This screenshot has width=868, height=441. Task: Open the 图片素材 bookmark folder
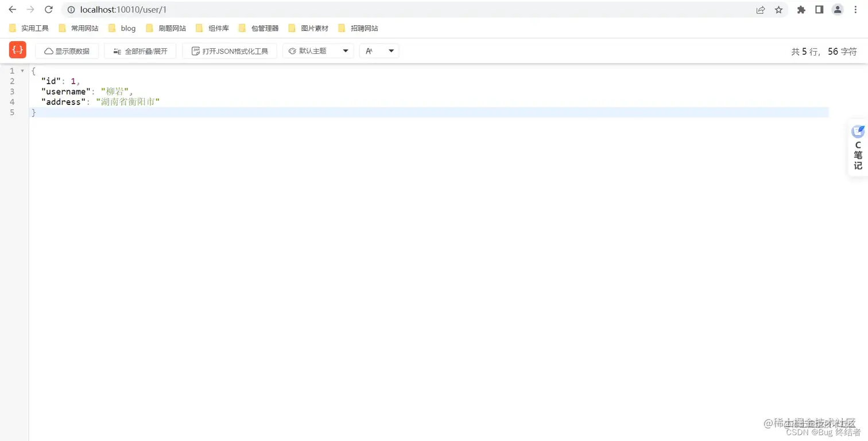click(308, 28)
